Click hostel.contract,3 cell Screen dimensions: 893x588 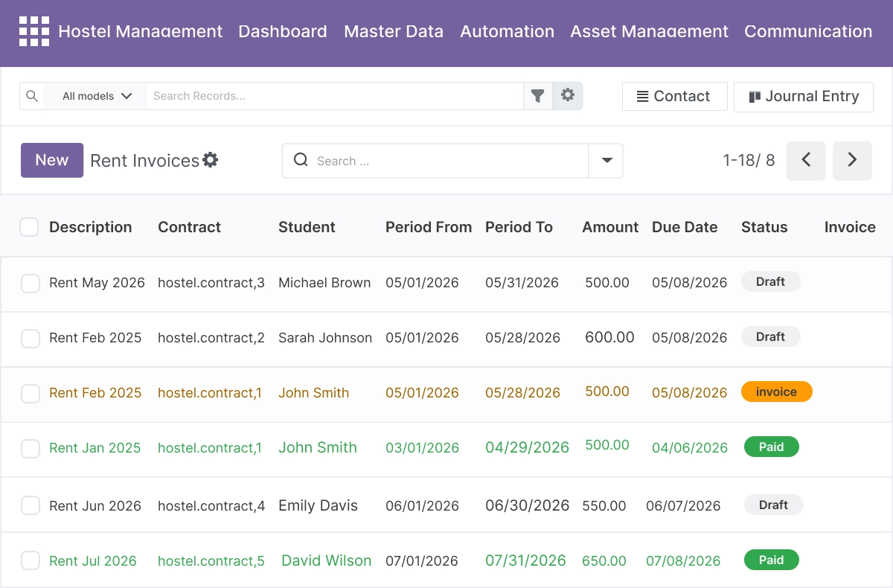click(211, 283)
